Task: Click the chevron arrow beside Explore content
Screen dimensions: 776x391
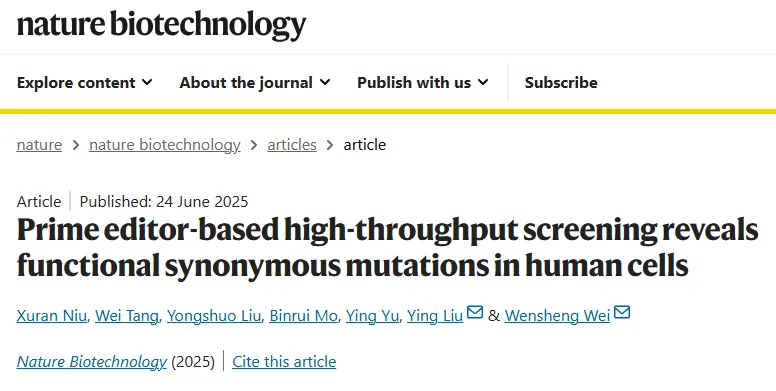Action: pos(147,82)
